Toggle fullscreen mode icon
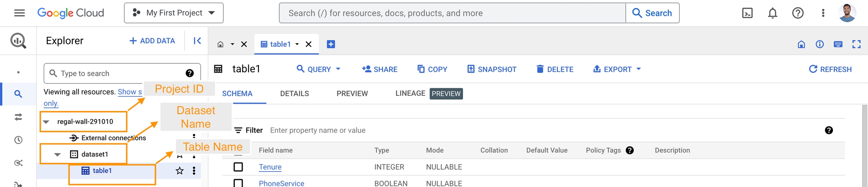 pos(856,44)
